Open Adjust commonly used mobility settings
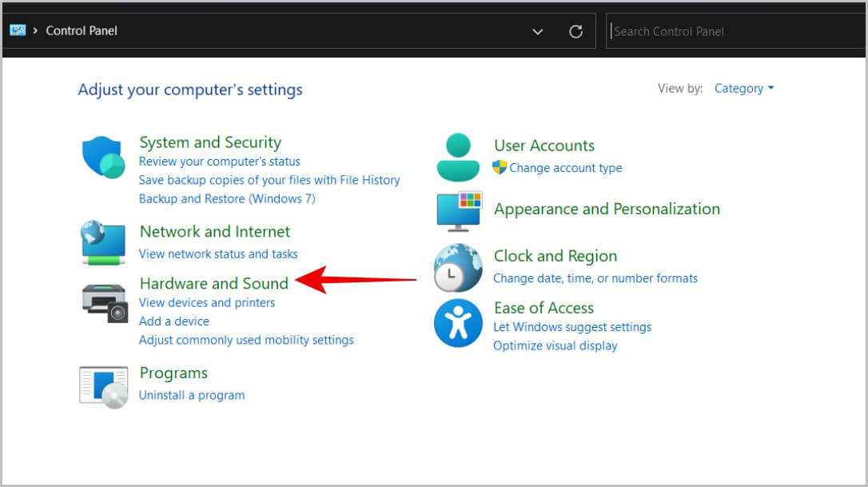868x487 pixels. pyautogui.click(x=246, y=340)
